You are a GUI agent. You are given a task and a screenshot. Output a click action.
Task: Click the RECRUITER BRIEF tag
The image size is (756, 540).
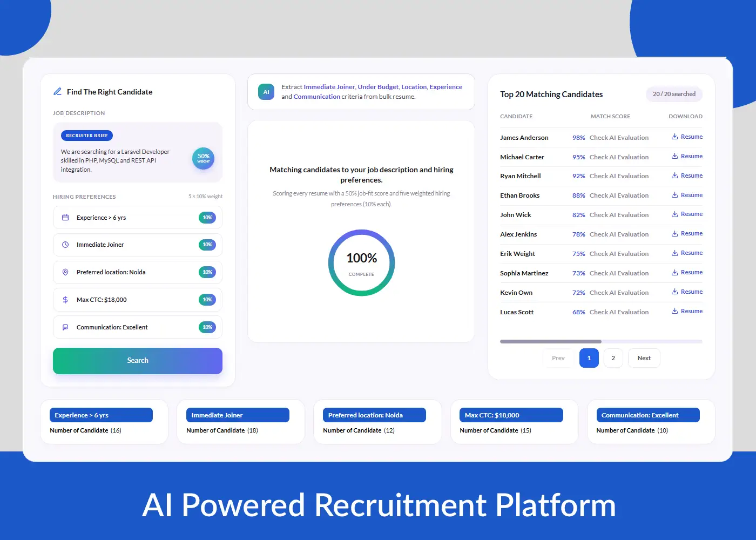coord(87,136)
